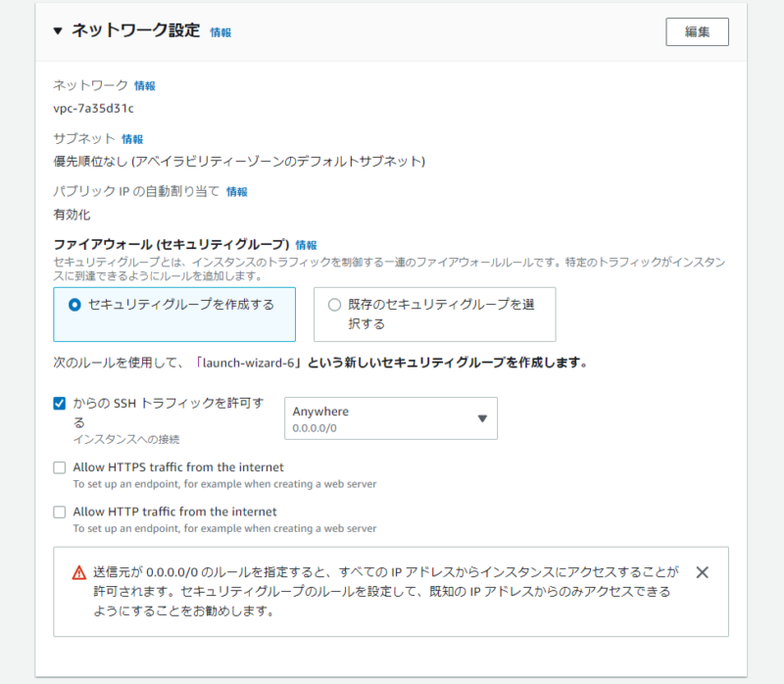
Task: Open 情報 link beside ファイアウォール heading
Action: pyautogui.click(x=306, y=245)
